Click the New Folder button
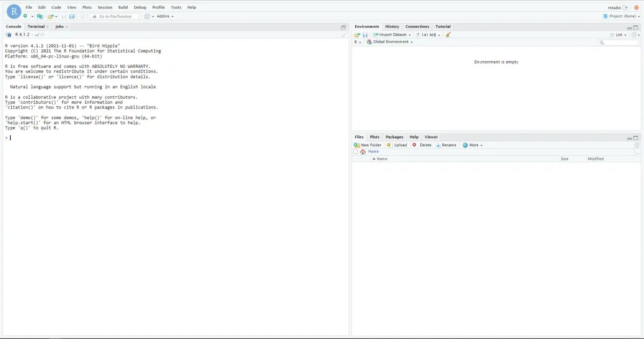The image size is (644, 339). [368, 145]
